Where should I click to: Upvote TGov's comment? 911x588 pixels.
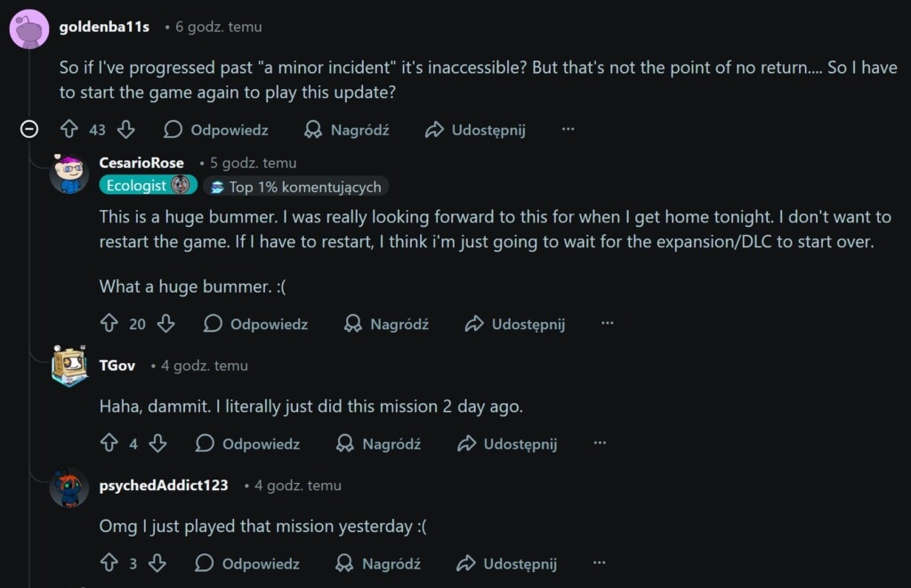[x=109, y=443]
